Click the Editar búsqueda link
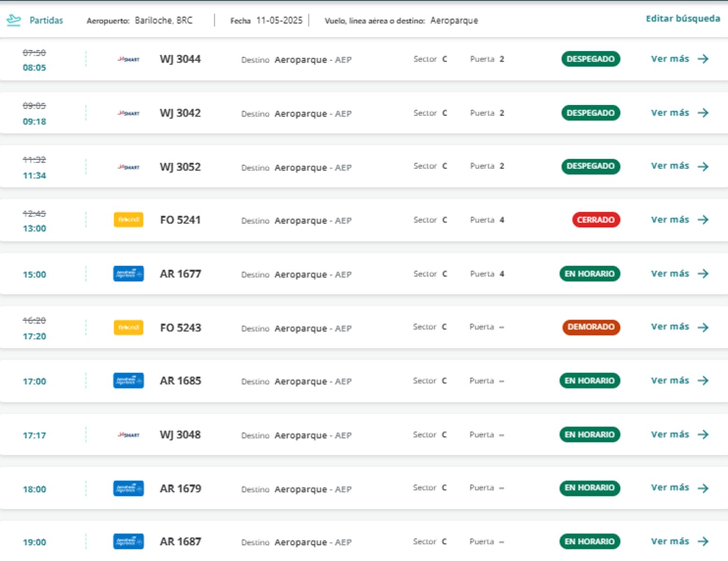The image size is (728, 561). pos(682,18)
